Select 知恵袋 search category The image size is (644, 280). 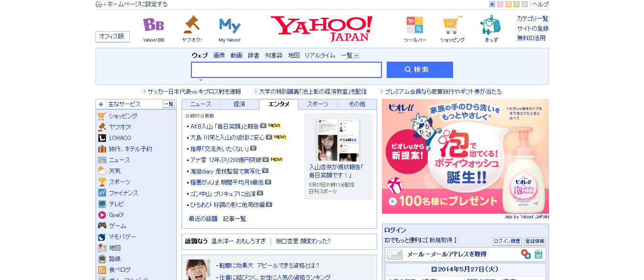tap(274, 55)
